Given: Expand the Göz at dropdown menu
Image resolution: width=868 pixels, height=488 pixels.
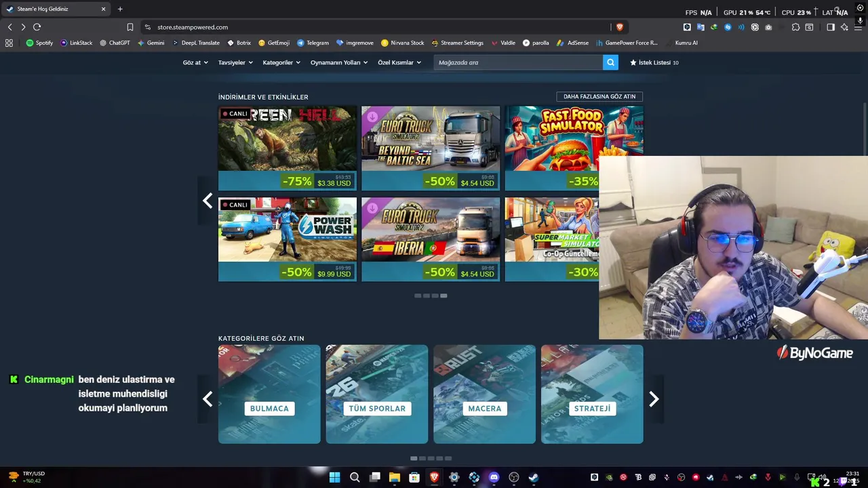Looking at the screenshot, I should (x=195, y=62).
